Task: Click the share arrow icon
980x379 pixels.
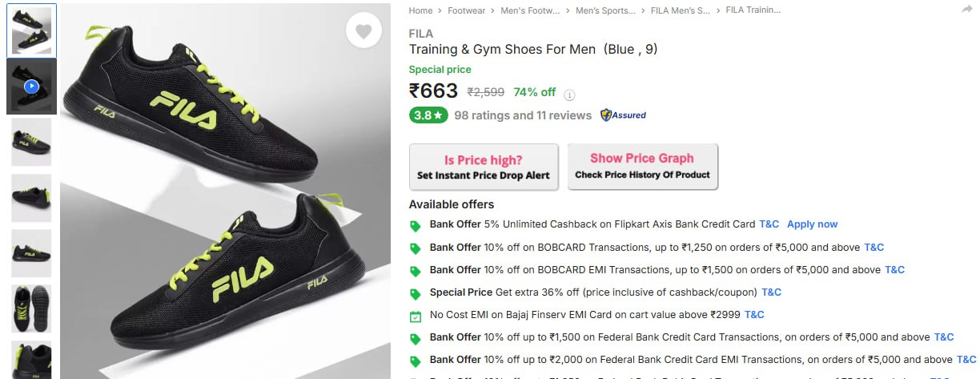Action: (x=966, y=10)
